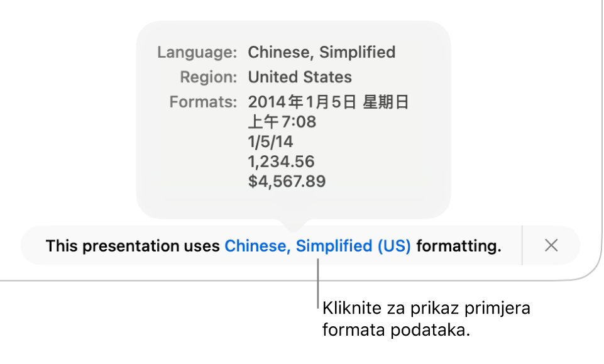Click the Formats: label in the popover
Image resolution: width=604 pixels, height=364 pixels.
coord(202,101)
